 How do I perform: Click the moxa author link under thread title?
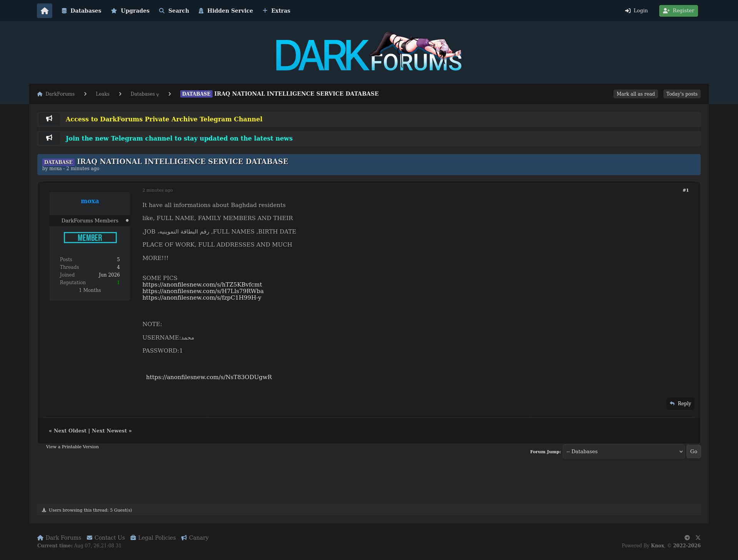(x=55, y=169)
